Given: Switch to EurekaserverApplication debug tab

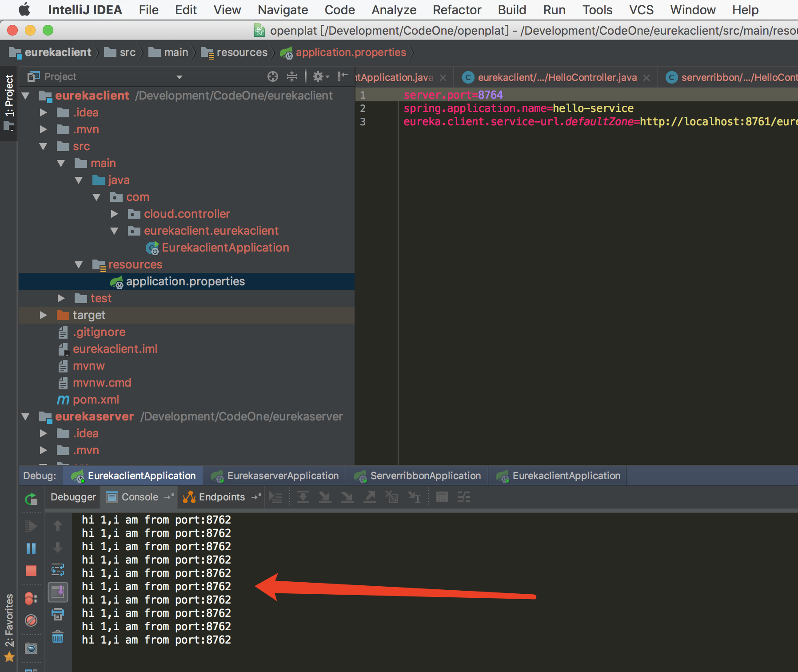Looking at the screenshot, I should pyautogui.click(x=275, y=476).
